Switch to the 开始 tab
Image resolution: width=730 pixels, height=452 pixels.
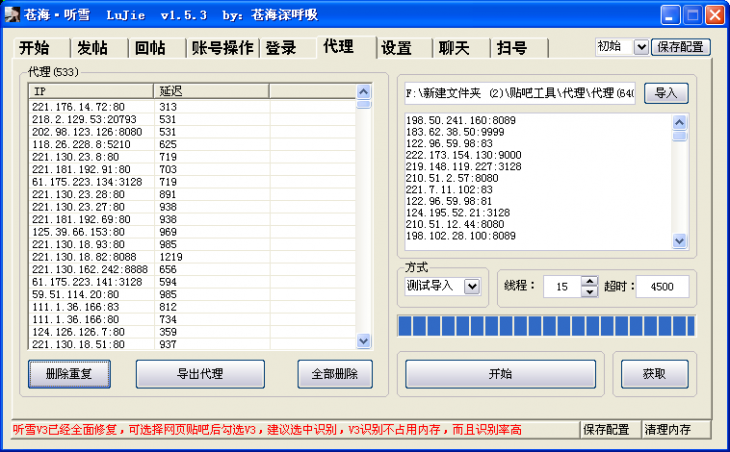click(x=34, y=49)
